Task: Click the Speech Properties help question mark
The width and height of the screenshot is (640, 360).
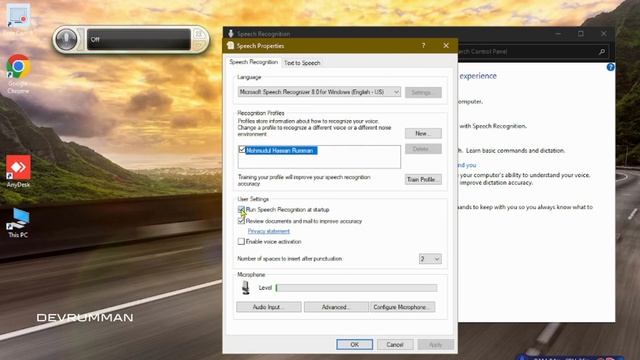Action: click(423, 46)
